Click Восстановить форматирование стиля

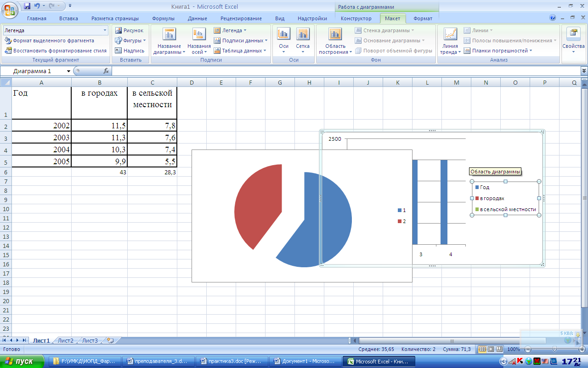[x=56, y=51]
